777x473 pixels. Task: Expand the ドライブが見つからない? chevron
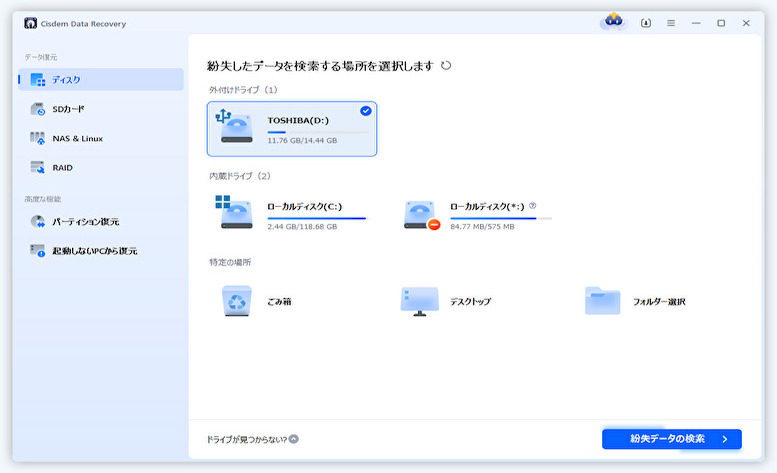[294, 439]
